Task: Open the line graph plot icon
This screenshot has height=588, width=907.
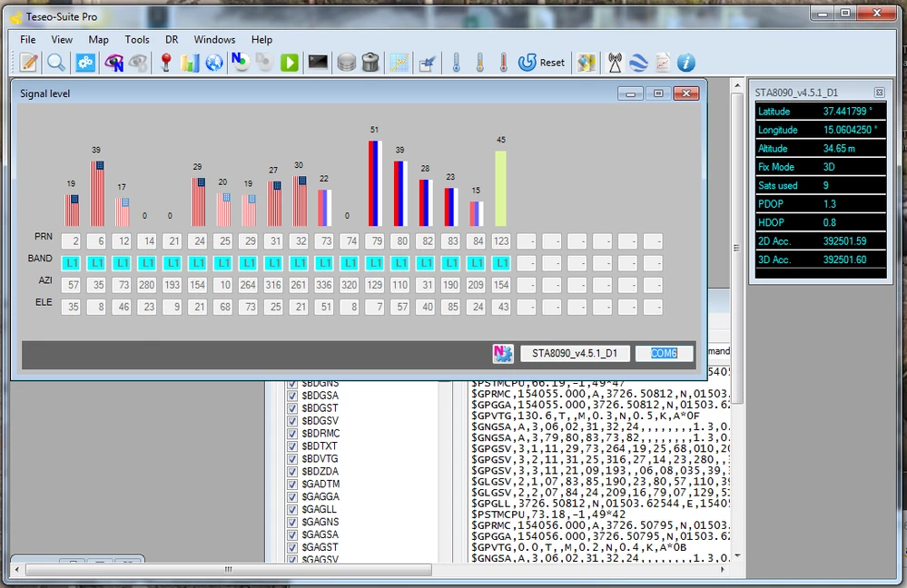Action: coord(399,63)
